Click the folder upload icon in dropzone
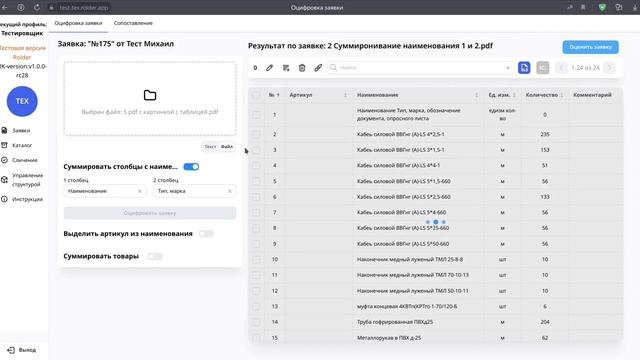 pos(150,95)
